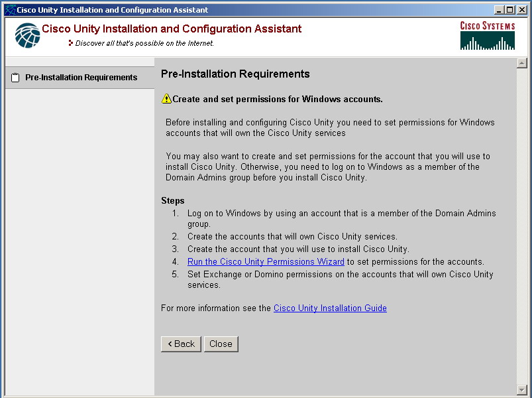532x398 pixels.
Task: Click step 5 'Set Exchange or Domino permissions' text
Action: [341, 279]
